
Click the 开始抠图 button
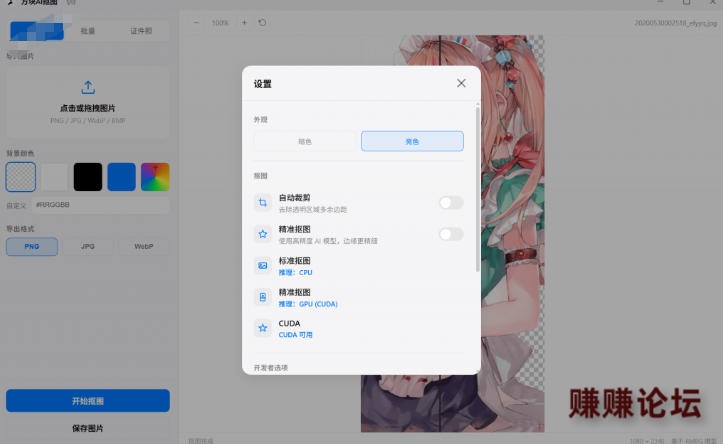[x=88, y=401]
